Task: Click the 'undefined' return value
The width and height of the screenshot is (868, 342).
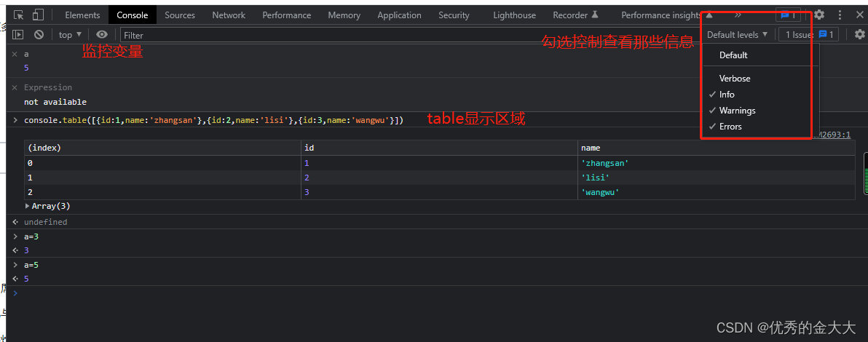Action: click(45, 222)
